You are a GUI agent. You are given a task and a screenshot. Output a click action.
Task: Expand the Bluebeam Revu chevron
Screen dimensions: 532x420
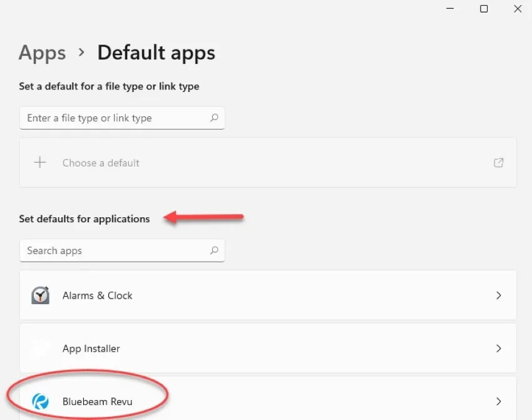coord(499,401)
